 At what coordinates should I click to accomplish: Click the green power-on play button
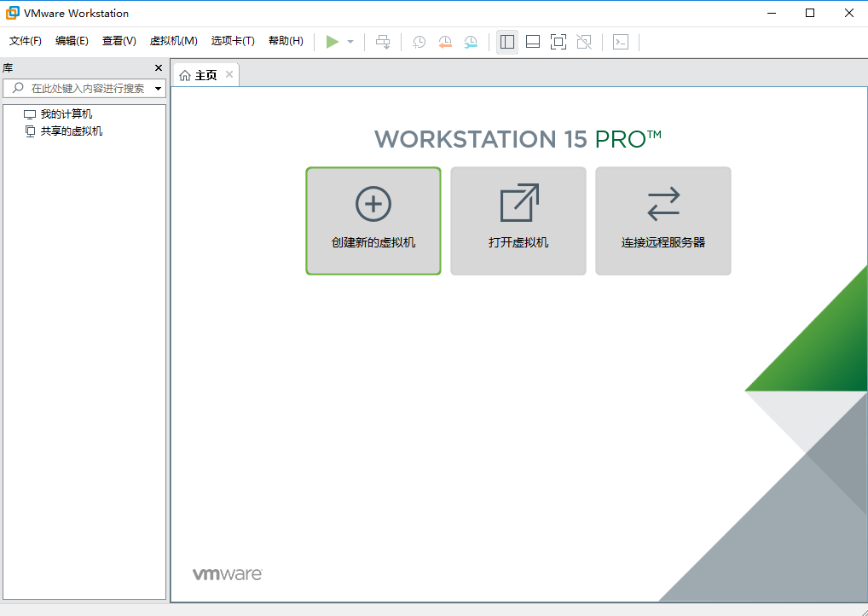point(333,42)
